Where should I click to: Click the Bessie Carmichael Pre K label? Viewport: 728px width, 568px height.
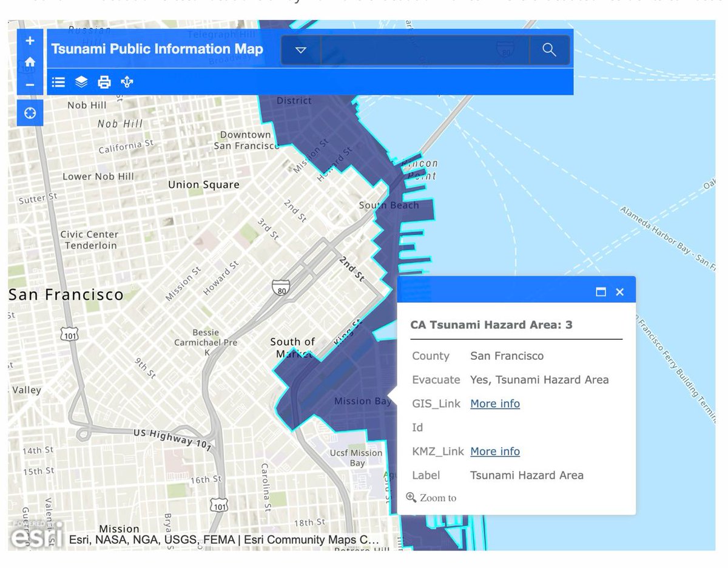point(206,342)
